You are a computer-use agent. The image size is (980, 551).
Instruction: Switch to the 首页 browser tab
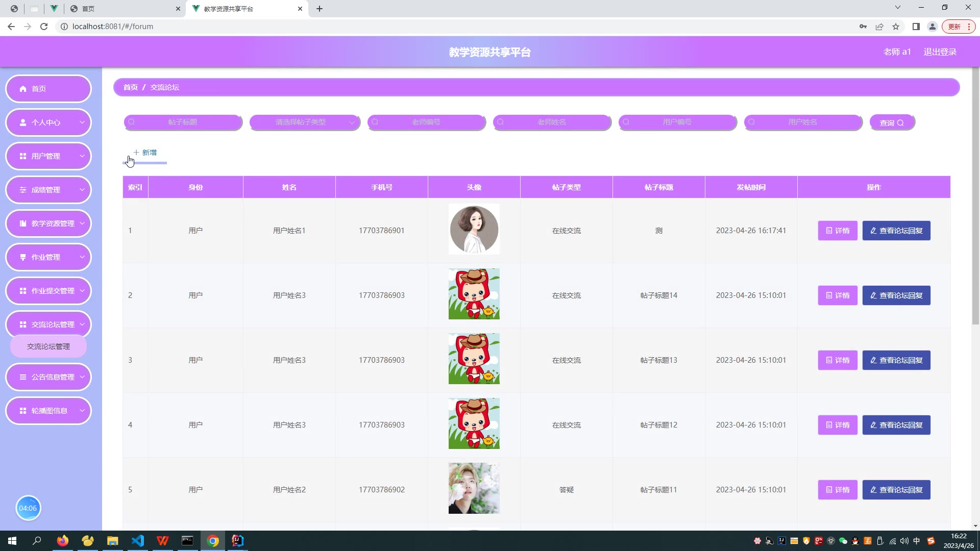(122, 9)
